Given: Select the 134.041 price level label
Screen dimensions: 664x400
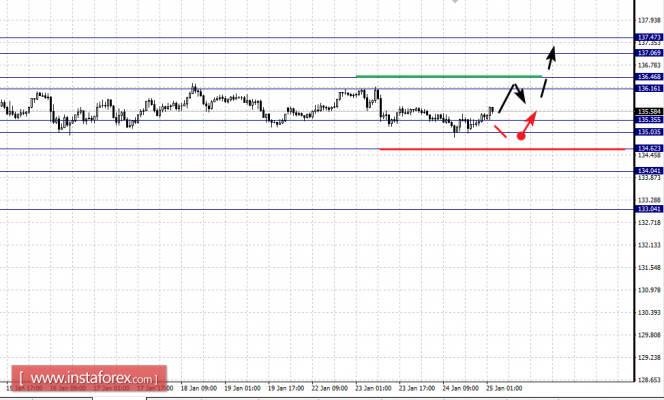Looking at the screenshot, I should (649, 171).
